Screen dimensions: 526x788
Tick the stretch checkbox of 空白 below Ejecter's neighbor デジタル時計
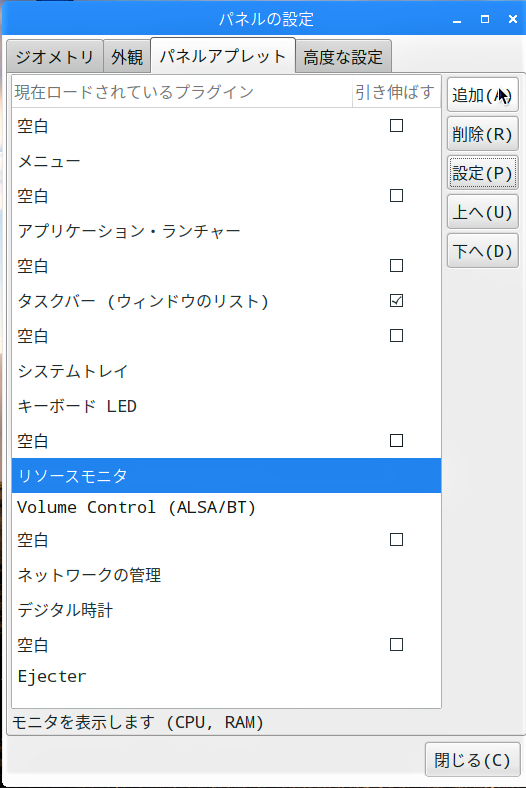click(396, 644)
